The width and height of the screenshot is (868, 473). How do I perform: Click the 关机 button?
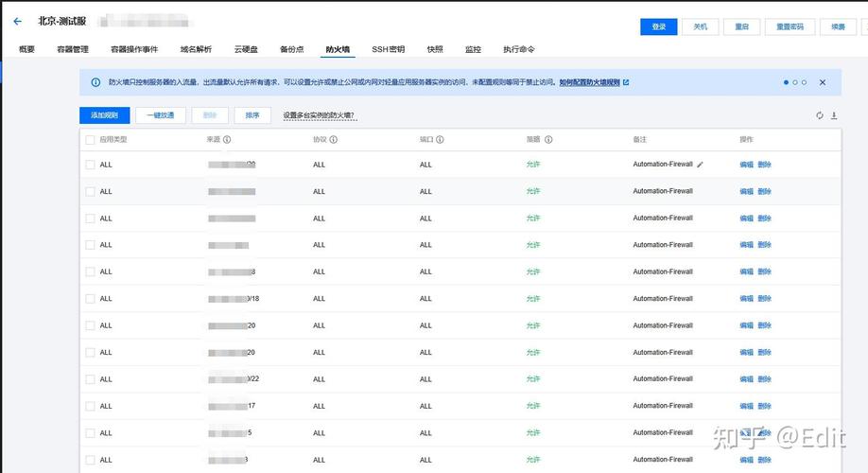pos(701,26)
